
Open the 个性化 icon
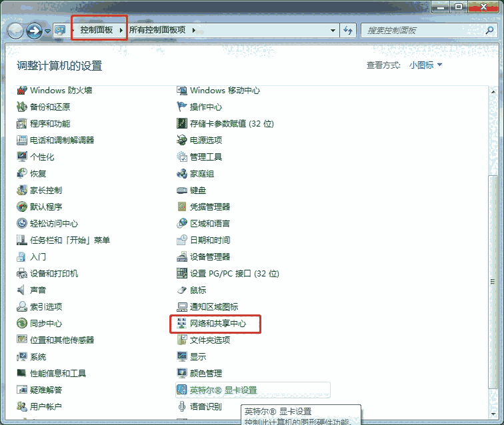[21, 157]
